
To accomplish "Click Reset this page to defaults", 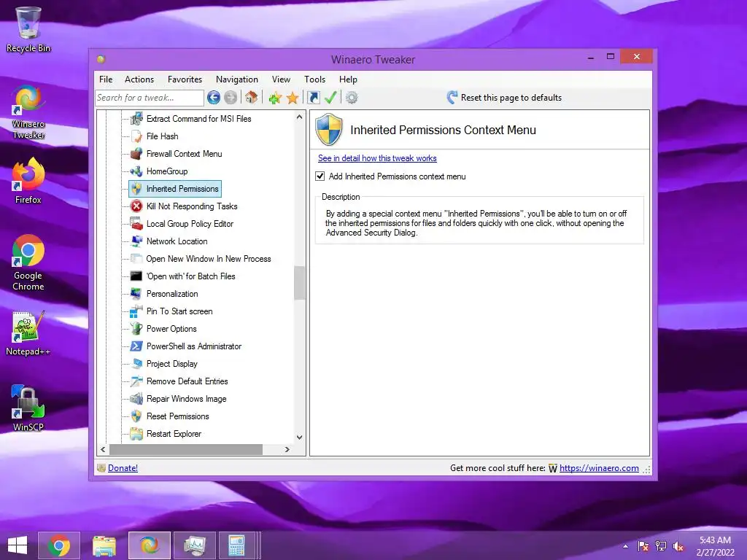I will (504, 98).
